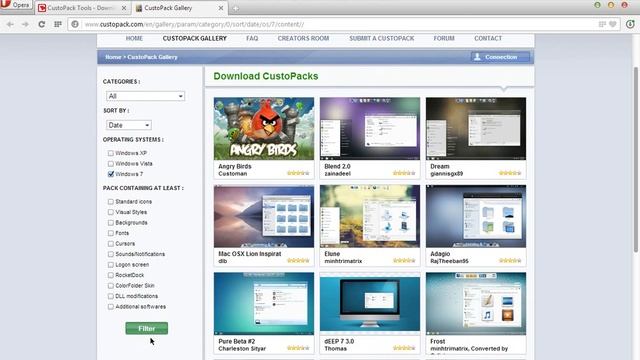Open the FORUM menu item
This screenshot has width=640, height=360.
(x=444, y=38)
